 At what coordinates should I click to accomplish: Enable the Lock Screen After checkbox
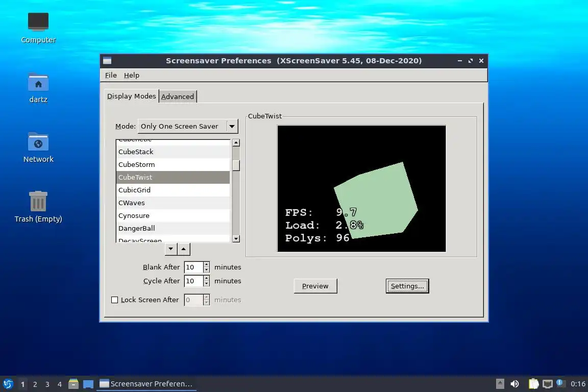click(x=115, y=300)
